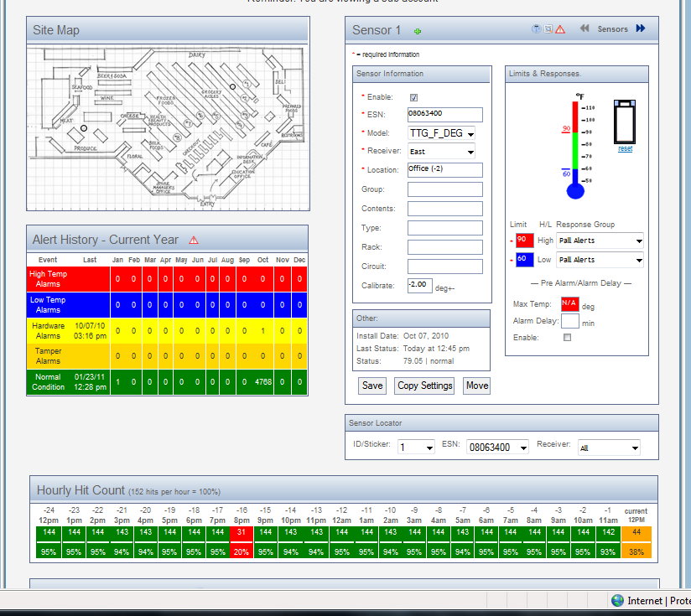
Task: Click the small square icon in Sensor header
Action: point(548,29)
